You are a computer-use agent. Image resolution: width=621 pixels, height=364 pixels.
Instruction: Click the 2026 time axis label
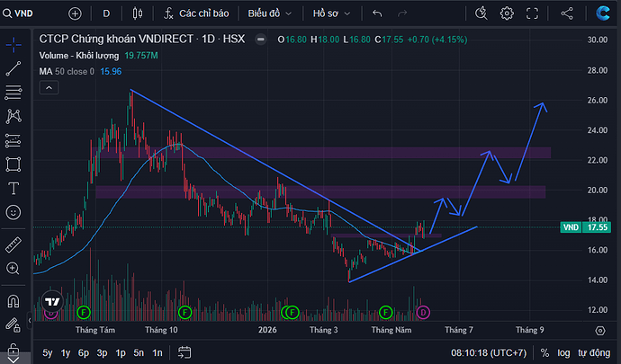click(x=267, y=330)
